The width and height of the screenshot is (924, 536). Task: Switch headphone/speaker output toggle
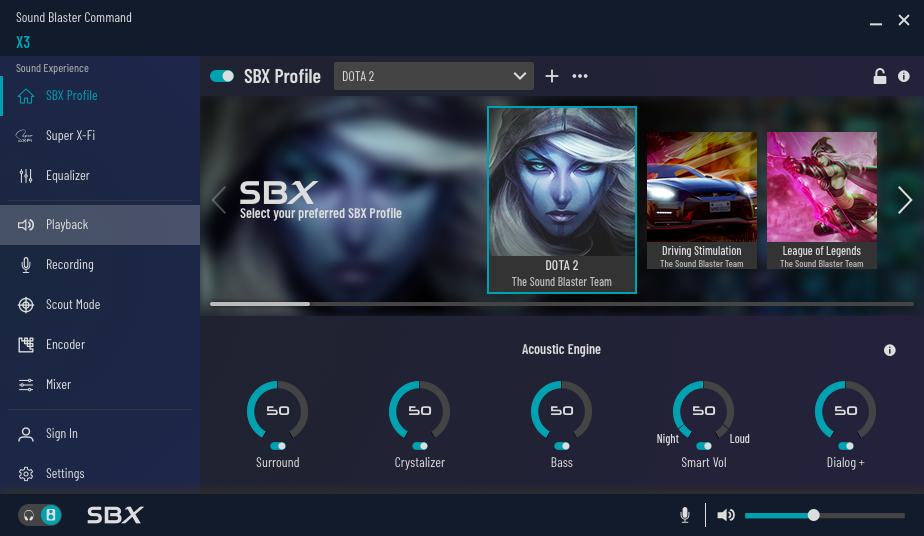(x=39, y=515)
